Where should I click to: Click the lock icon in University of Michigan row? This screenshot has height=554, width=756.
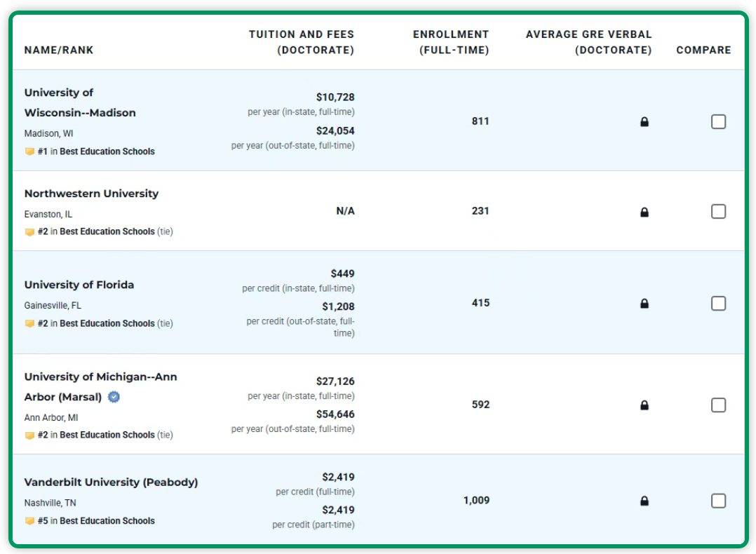tap(644, 405)
